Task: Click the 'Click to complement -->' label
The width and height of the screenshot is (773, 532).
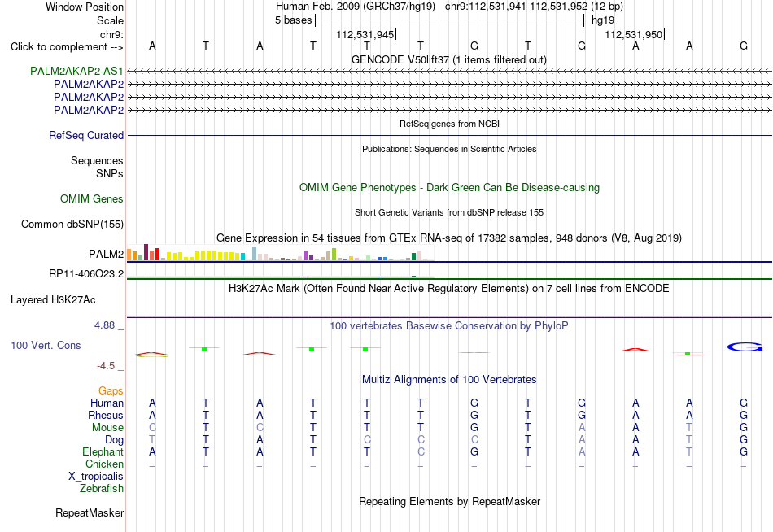Action: [x=67, y=47]
